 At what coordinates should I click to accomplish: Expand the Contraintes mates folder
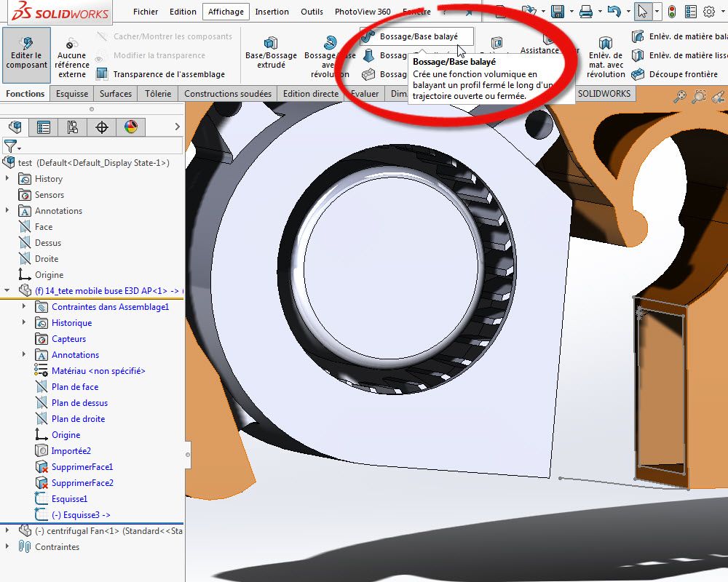pos(7,546)
